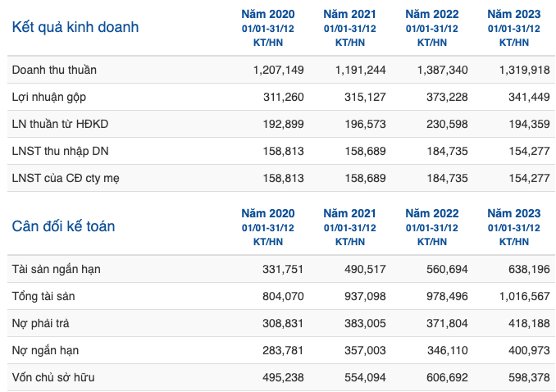This screenshot has width=556, height=392.
Task: Select Năm 2023 header in Kết quả kinh doanh
Action: click(514, 14)
